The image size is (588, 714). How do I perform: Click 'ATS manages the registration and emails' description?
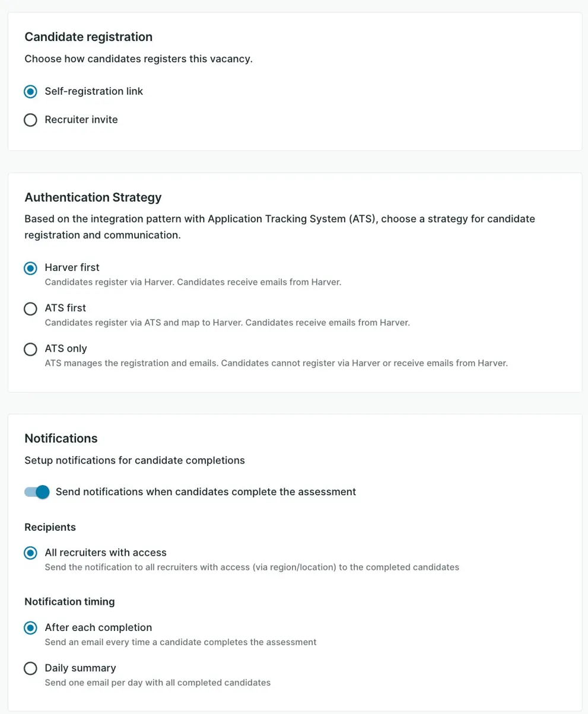[276, 363]
